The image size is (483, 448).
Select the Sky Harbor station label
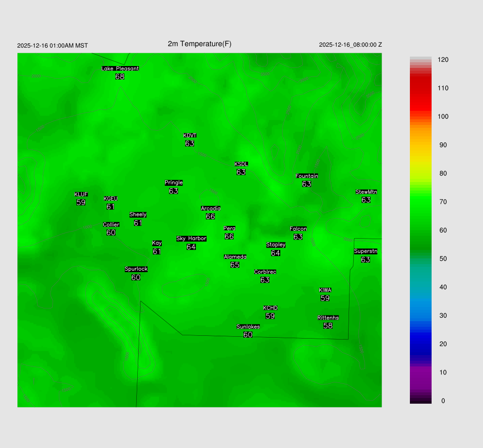(x=191, y=239)
